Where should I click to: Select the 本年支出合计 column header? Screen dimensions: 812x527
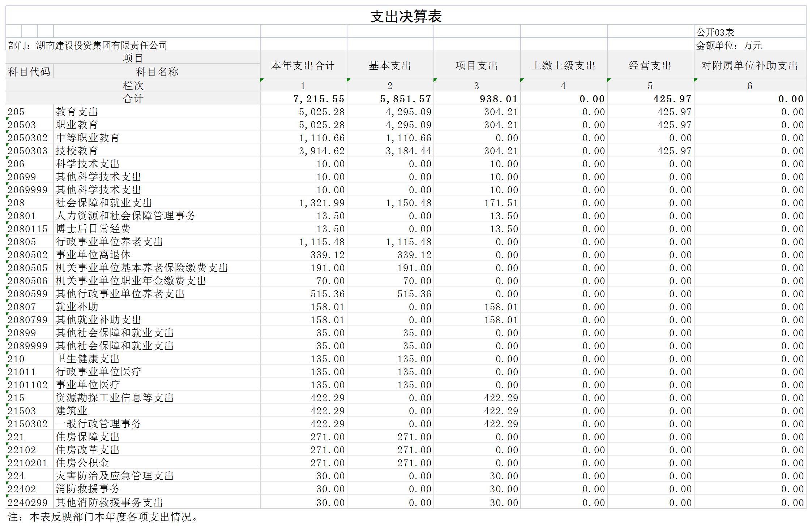point(303,65)
